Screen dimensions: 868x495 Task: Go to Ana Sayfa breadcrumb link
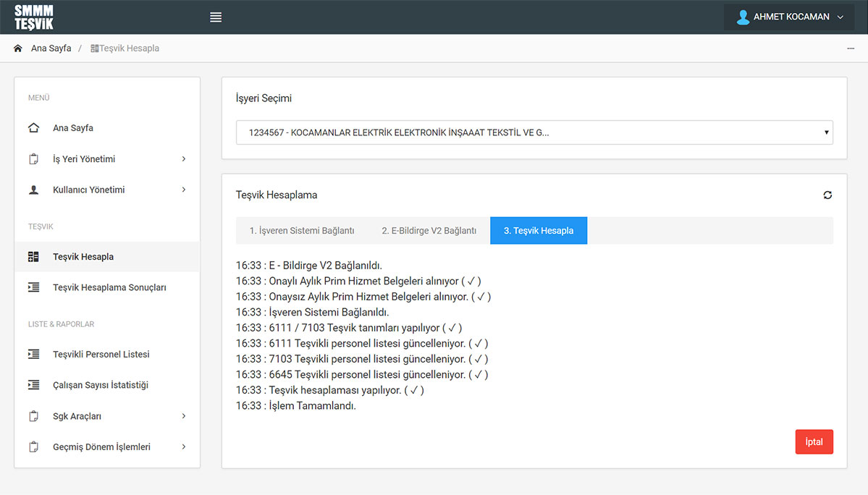pyautogui.click(x=51, y=48)
